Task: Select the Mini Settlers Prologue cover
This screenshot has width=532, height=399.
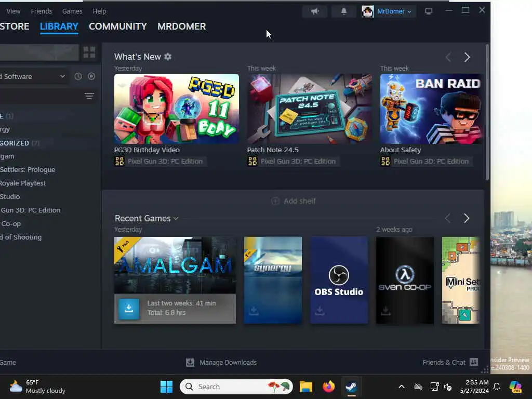Action: 461,280
